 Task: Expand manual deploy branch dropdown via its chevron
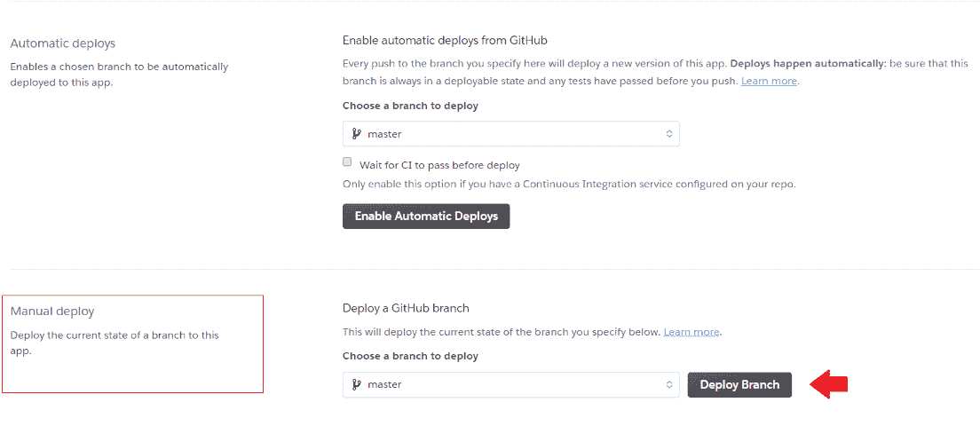coord(669,384)
